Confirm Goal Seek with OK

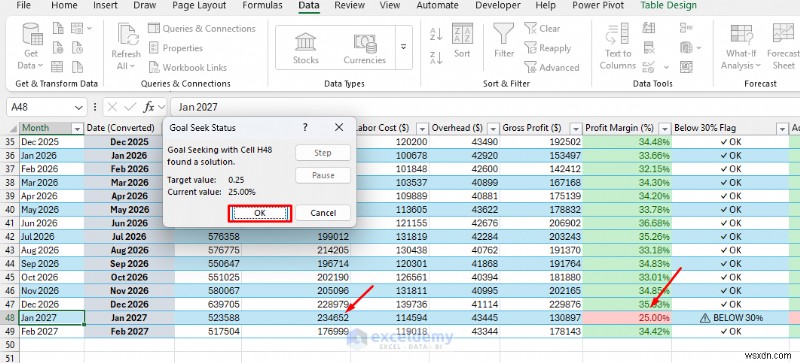pyautogui.click(x=260, y=213)
